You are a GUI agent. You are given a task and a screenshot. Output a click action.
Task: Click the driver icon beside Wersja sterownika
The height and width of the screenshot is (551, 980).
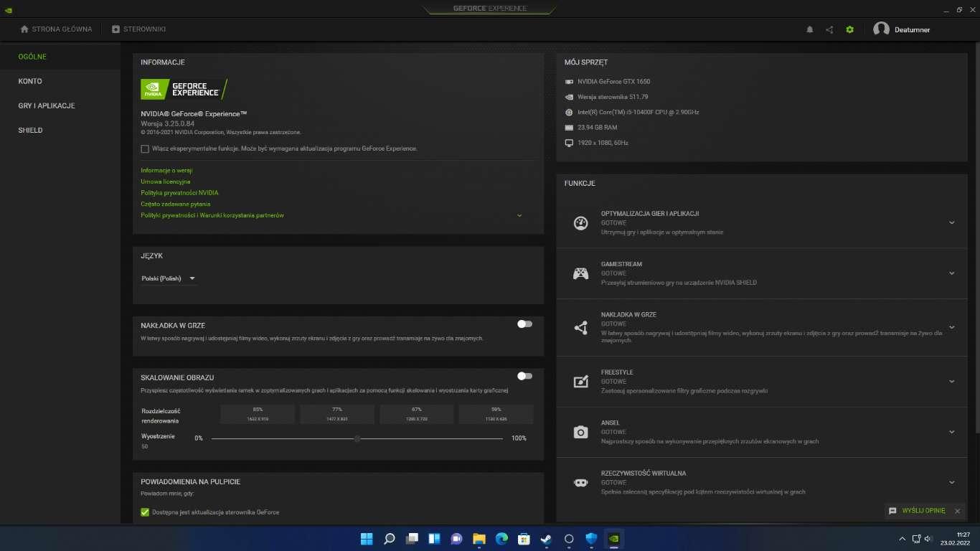(569, 97)
